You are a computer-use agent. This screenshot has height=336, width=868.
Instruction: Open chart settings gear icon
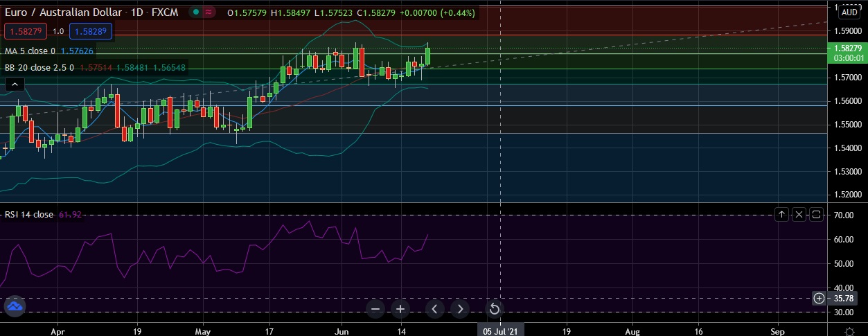849,332
